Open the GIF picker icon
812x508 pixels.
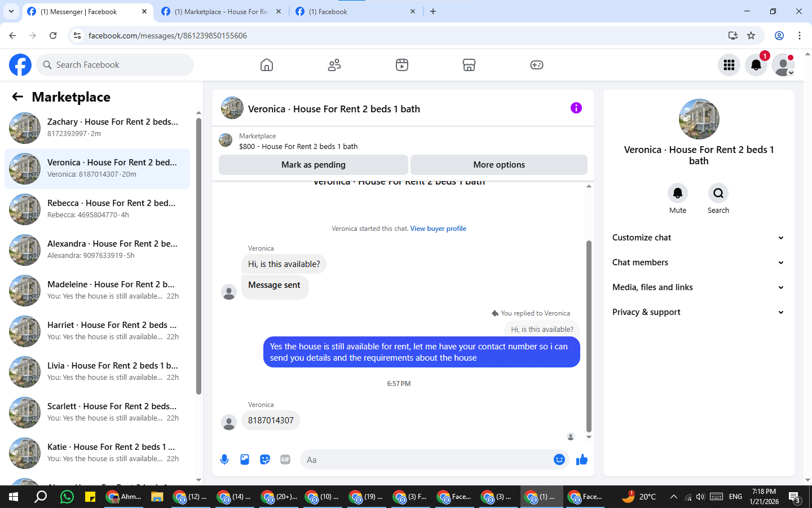(285, 459)
